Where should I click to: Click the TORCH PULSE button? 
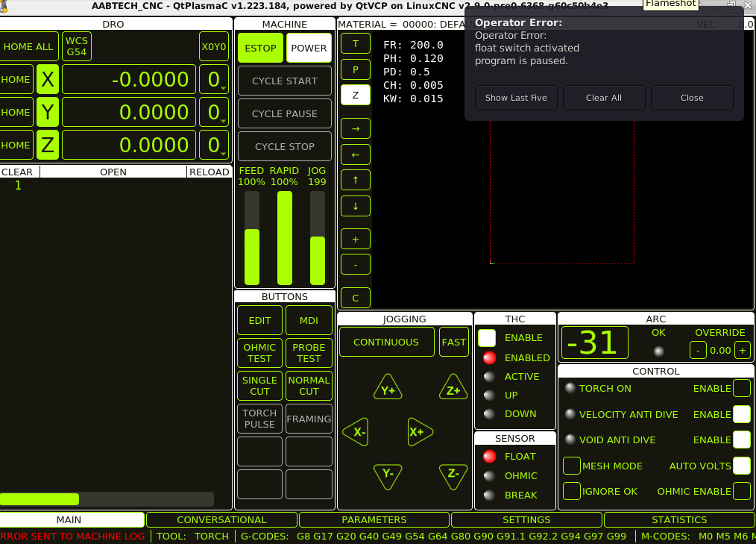[x=260, y=419]
